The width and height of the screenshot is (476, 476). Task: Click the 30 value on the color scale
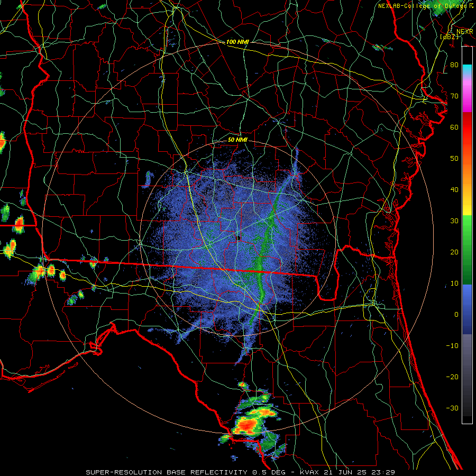pyautogui.click(x=454, y=221)
